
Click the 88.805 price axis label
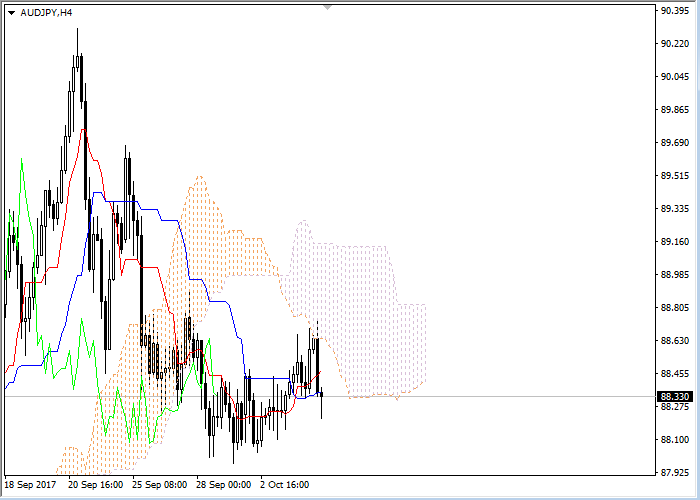[675, 308]
